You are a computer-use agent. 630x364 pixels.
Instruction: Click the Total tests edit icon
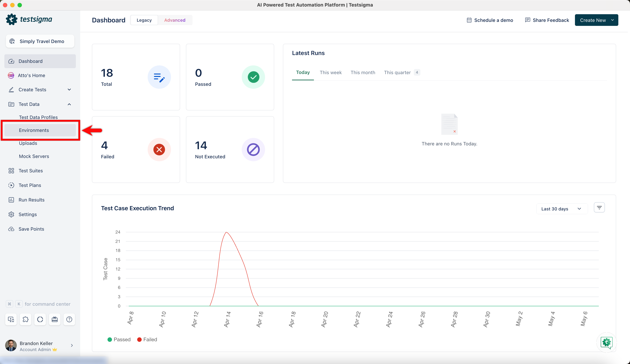coord(159,77)
